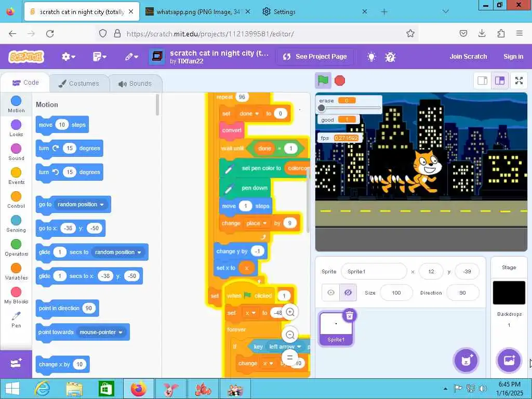
Task: Open the My Blocks category
Action: tap(16, 296)
